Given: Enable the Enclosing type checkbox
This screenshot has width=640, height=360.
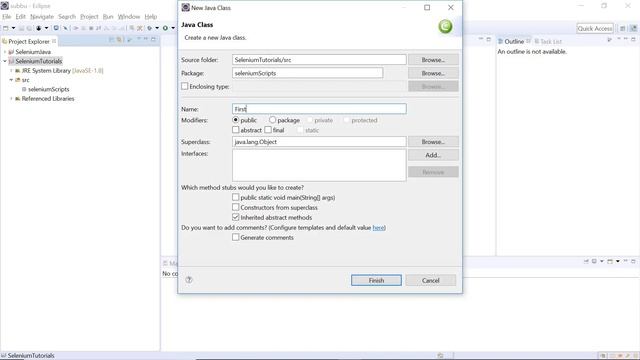Looking at the screenshot, I should (x=184, y=86).
